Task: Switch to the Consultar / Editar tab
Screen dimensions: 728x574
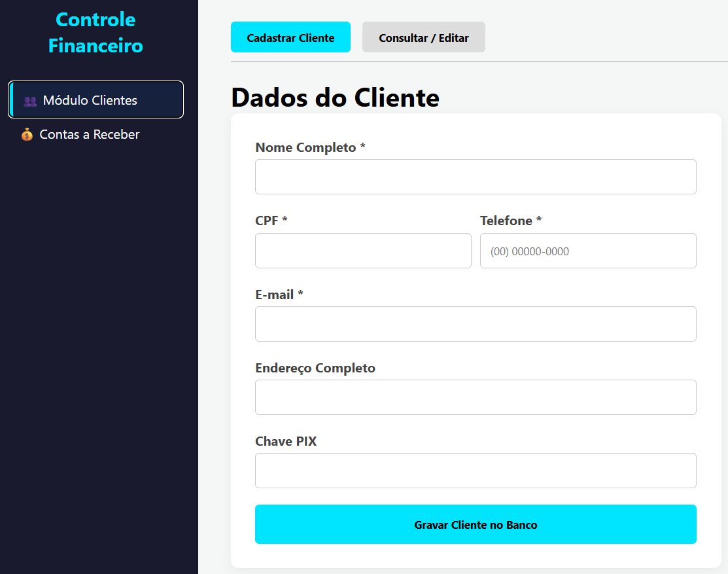Action: coord(423,37)
